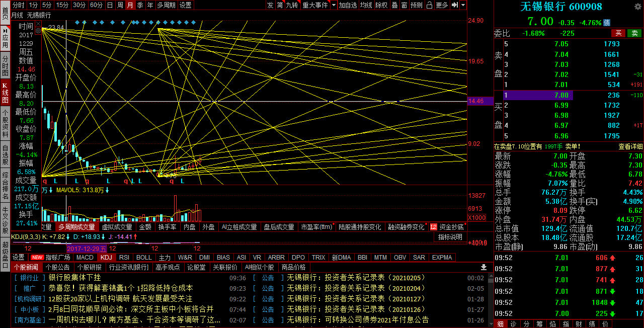The height and width of the screenshot is (328, 644).
Task: Select the 陆股通持股变化 sub-tab
Action: click(x=360, y=227)
